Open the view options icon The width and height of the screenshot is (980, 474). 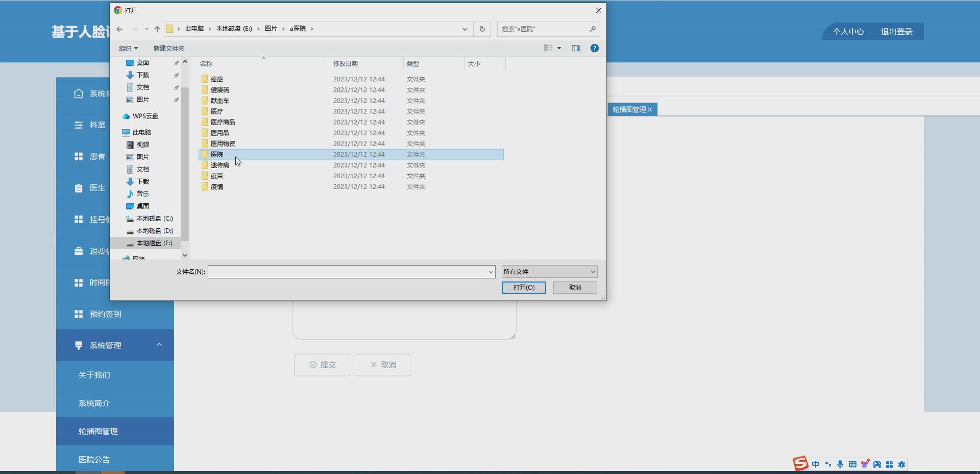tap(548, 48)
